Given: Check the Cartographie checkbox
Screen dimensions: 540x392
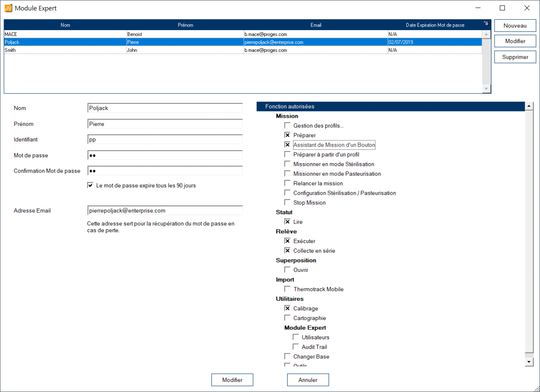Looking at the screenshot, I should [287, 318].
